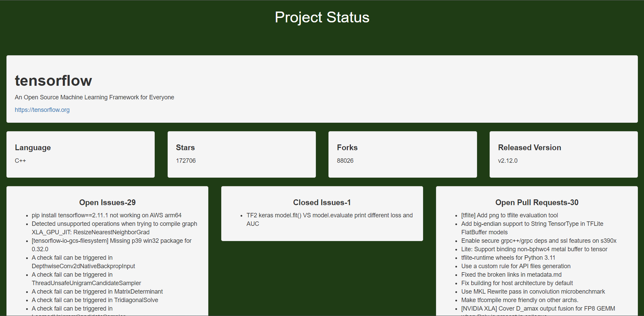644x316 pixels.
Task: Select check fail issue for MatrixDeterminant
Action: (x=97, y=292)
